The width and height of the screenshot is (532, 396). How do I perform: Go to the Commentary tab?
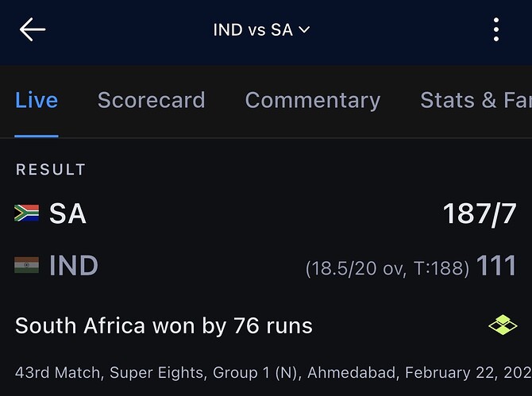[x=312, y=100]
